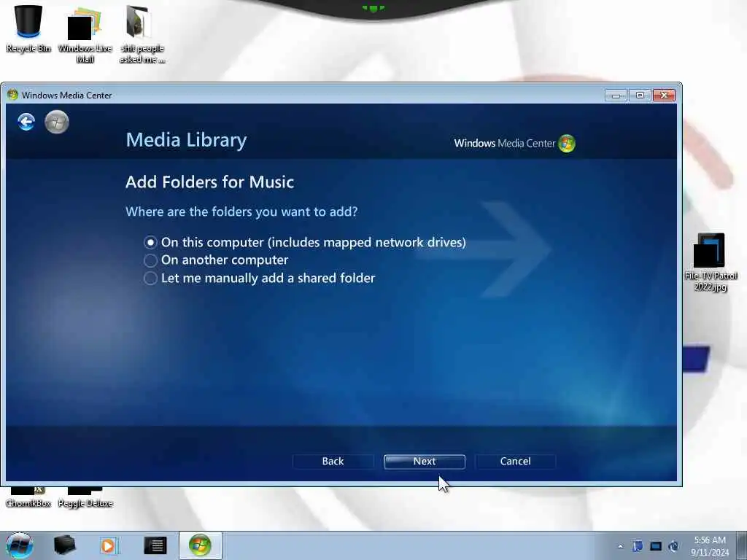Image resolution: width=747 pixels, height=560 pixels.
Task: Click the network monitor tray icon
Action: 656,546
